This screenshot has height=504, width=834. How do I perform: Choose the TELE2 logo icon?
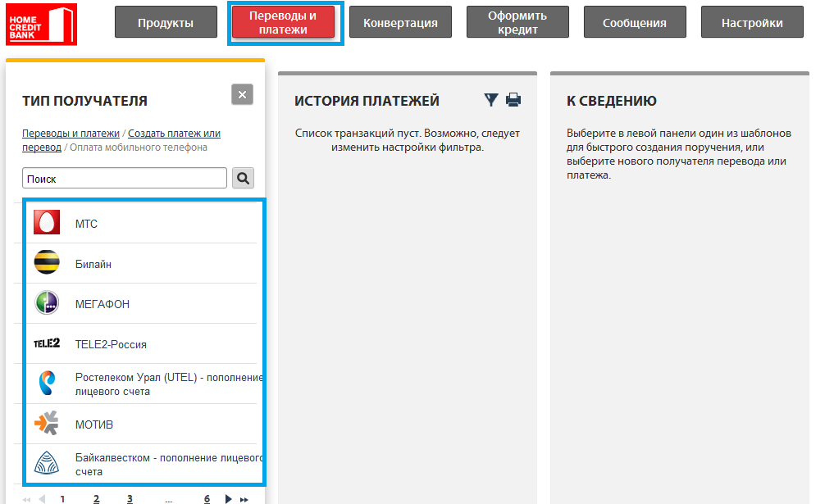47,343
